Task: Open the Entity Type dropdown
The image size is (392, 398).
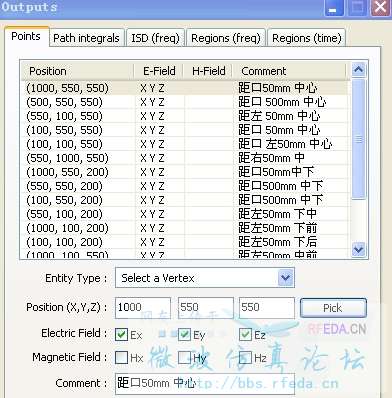Action: point(205,278)
